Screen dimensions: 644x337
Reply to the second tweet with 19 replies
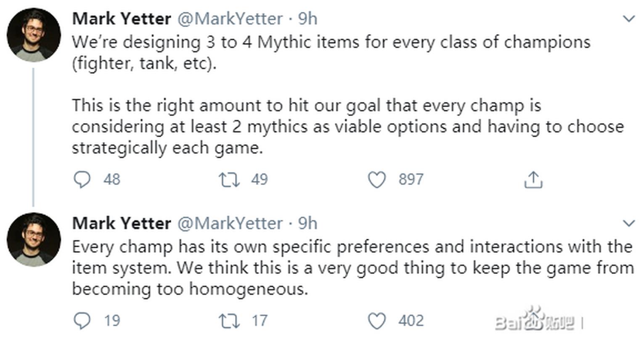tap(82, 321)
